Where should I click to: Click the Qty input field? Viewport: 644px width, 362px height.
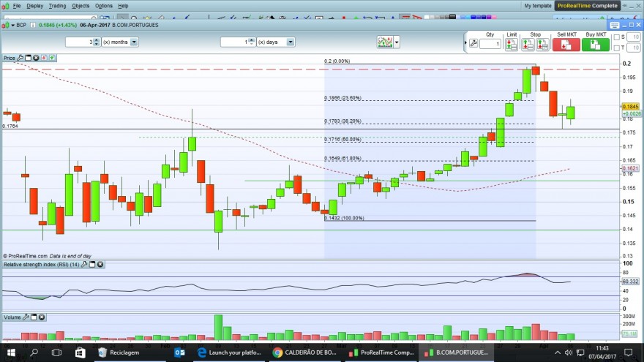point(490,43)
